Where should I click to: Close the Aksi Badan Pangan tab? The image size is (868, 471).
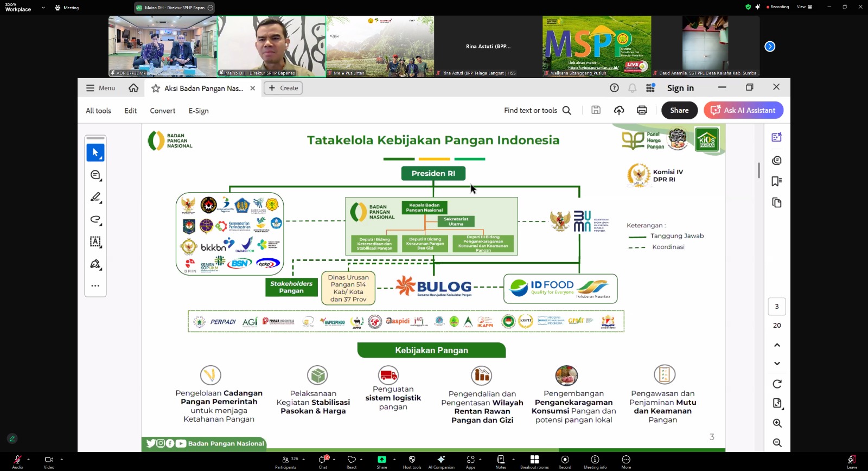(x=252, y=88)
